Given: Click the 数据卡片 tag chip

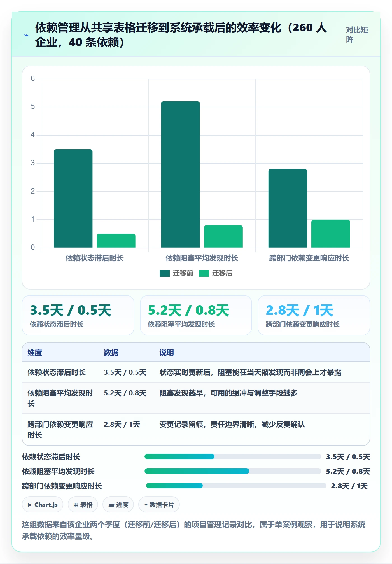Looking at the screenshot, I should click(159, 505).
